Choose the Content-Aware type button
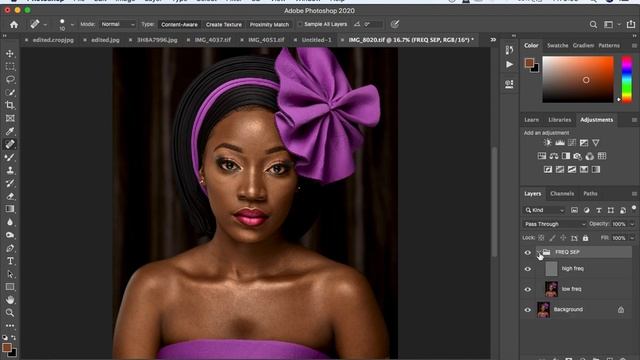Viewport: 640px width, 360px height. click(x=179, y=24)
